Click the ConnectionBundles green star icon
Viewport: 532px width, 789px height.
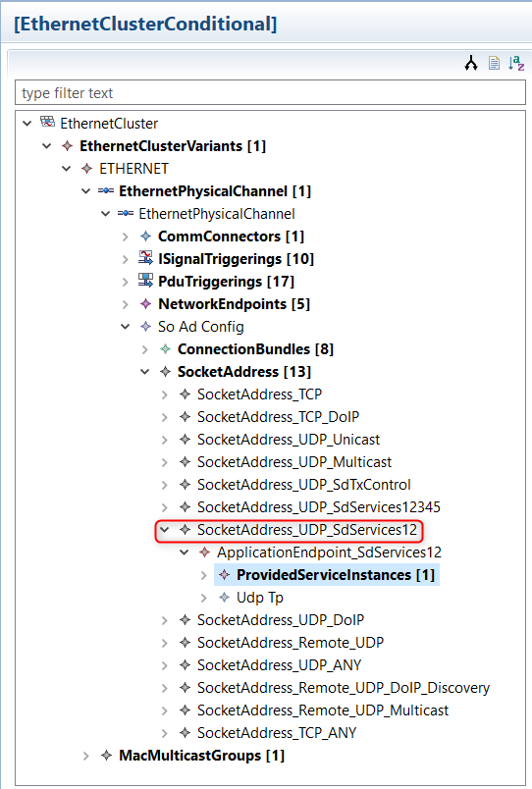[165, 348]
